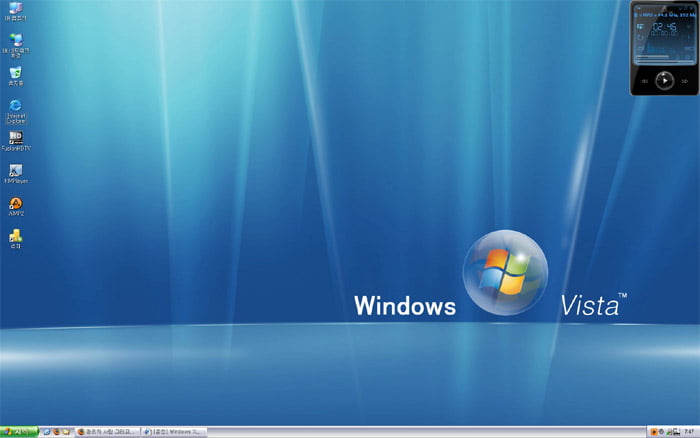700x438 pixels.
Task: Skip to next track in music widget
Action: point(683,79)
